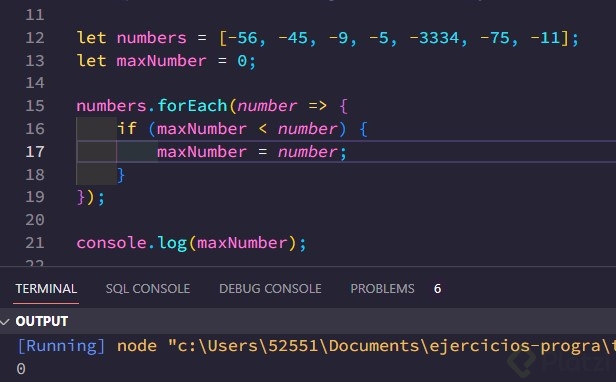Place cursor on maxNumber = 0 declaration
Viewport: 616px width, 382px height.
pos(166,61)
